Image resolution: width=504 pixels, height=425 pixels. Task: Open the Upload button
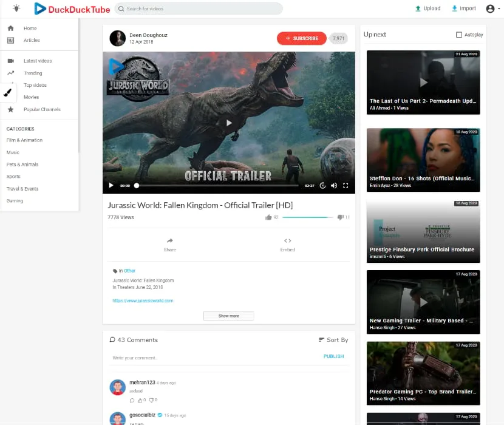pyautogui.click(x=427, y=8)
